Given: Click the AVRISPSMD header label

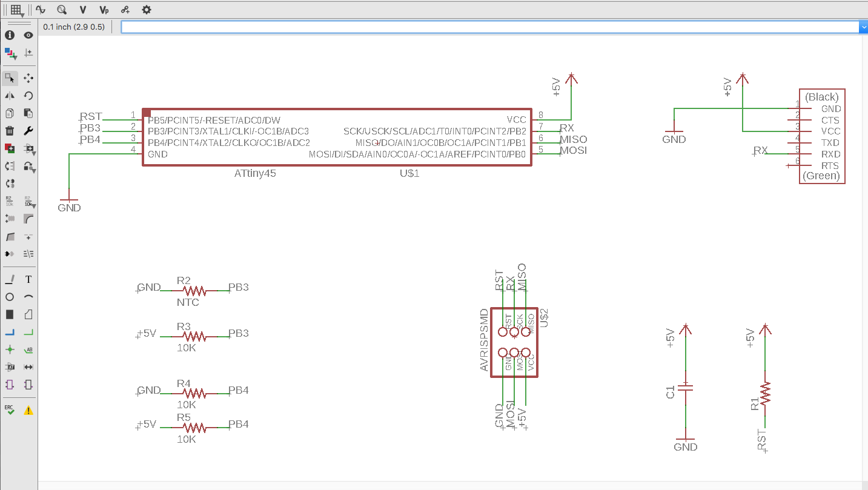Looking at the screenshot, I should (484, 340).
